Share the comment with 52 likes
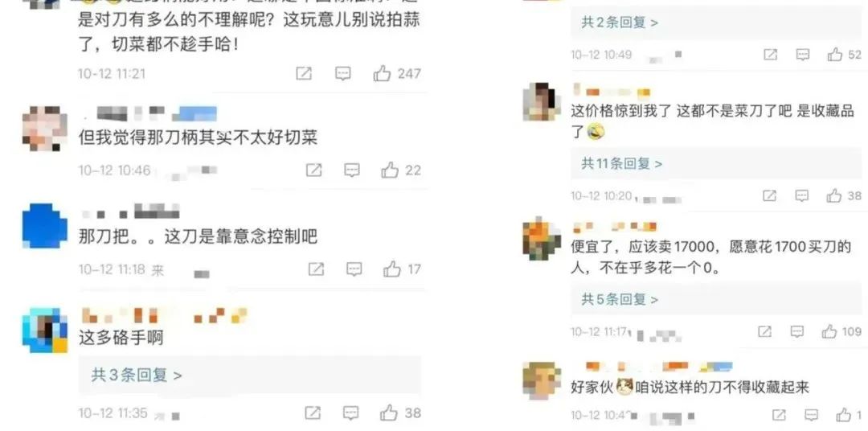The height and width of the screenshot is (431, 868). tap(770, 55)
